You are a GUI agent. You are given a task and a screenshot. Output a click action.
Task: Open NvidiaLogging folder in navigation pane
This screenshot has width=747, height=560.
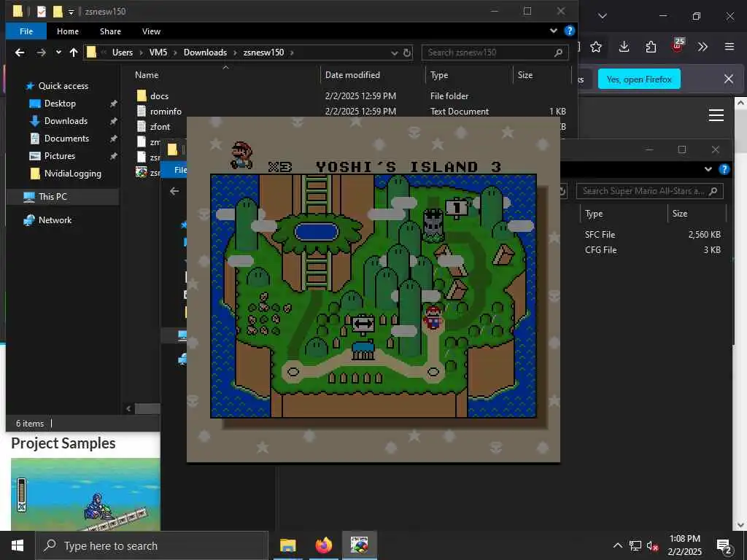pos(72,174)
